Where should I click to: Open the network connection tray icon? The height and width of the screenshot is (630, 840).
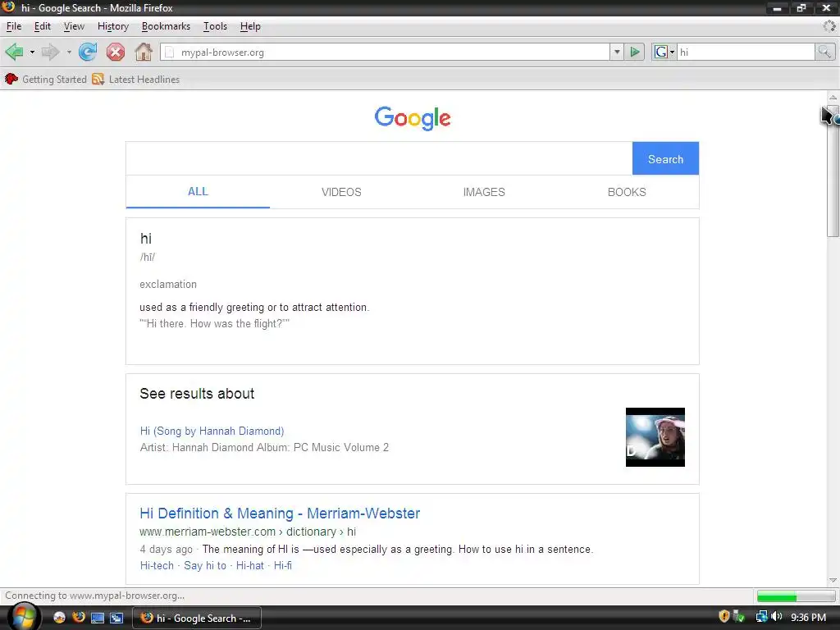[x=762, y=617]
